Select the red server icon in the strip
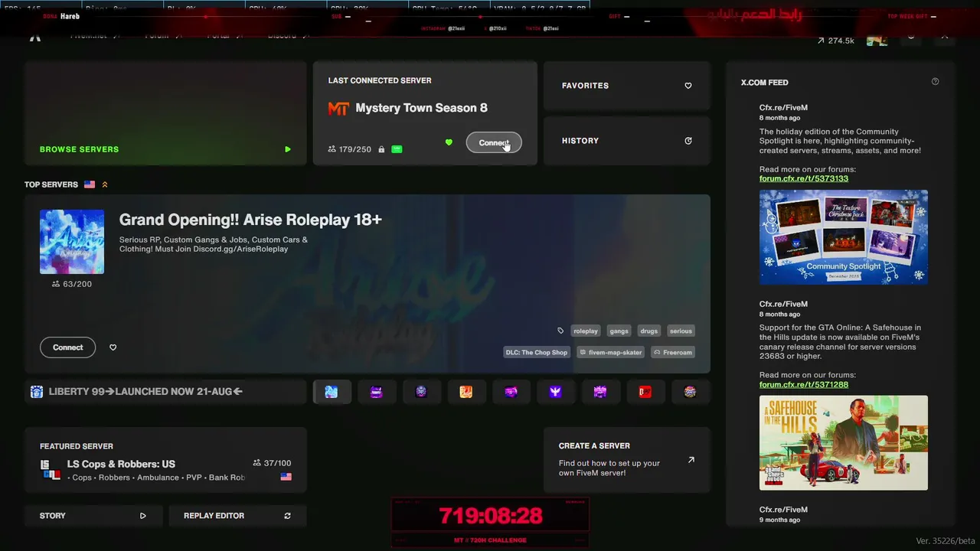980x551 pixels. pos(645,392)
